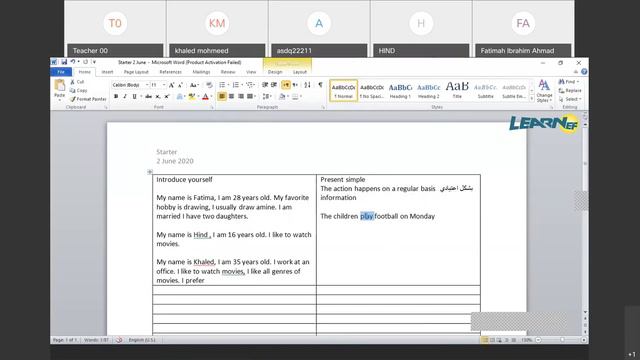
Task: Toggle Strikethrough formatting
Action: [149, 97]
